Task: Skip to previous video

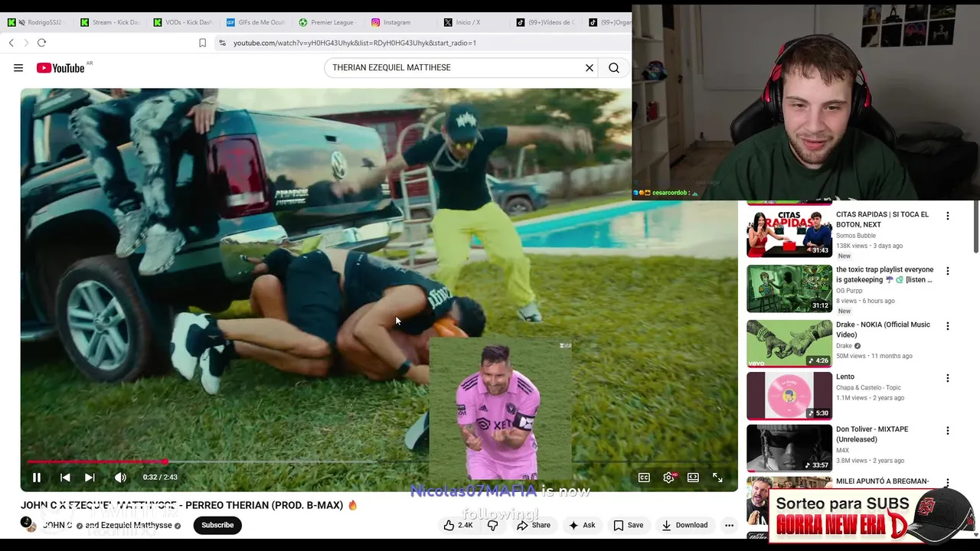Action: [65, 478]
